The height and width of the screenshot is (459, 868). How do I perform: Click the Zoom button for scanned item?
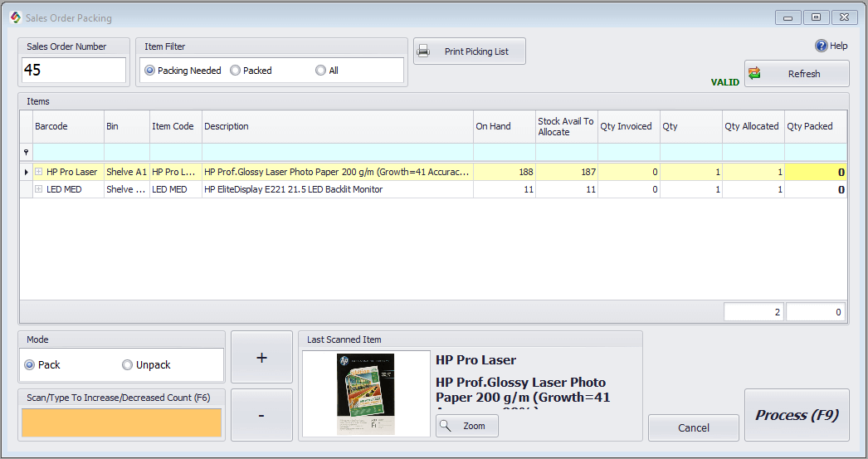[466, 426]
